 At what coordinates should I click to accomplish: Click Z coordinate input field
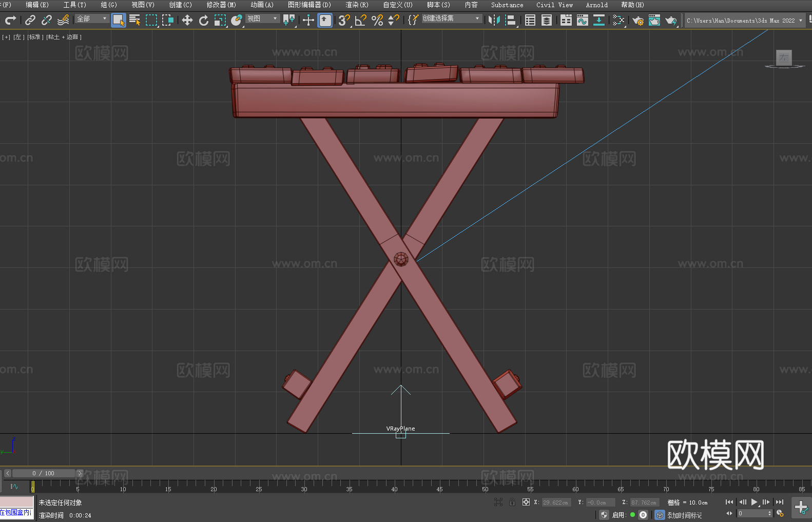pyautogui.click(x=644, y=502)
